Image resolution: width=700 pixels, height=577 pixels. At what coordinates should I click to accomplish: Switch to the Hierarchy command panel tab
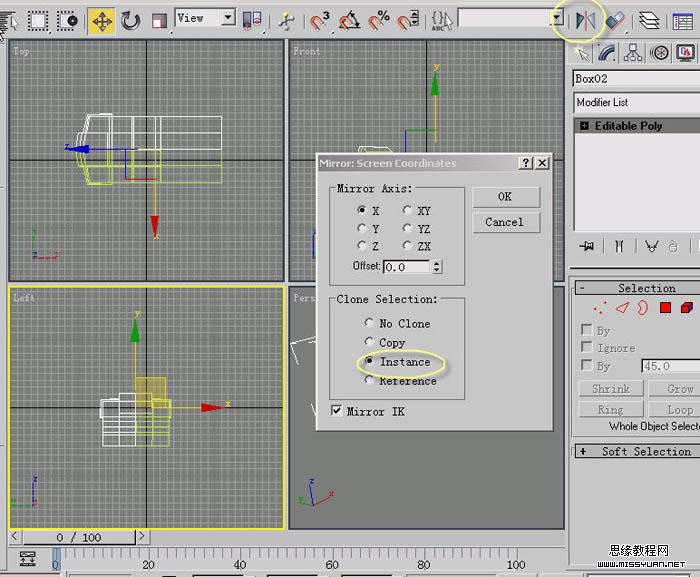[633, 53]
